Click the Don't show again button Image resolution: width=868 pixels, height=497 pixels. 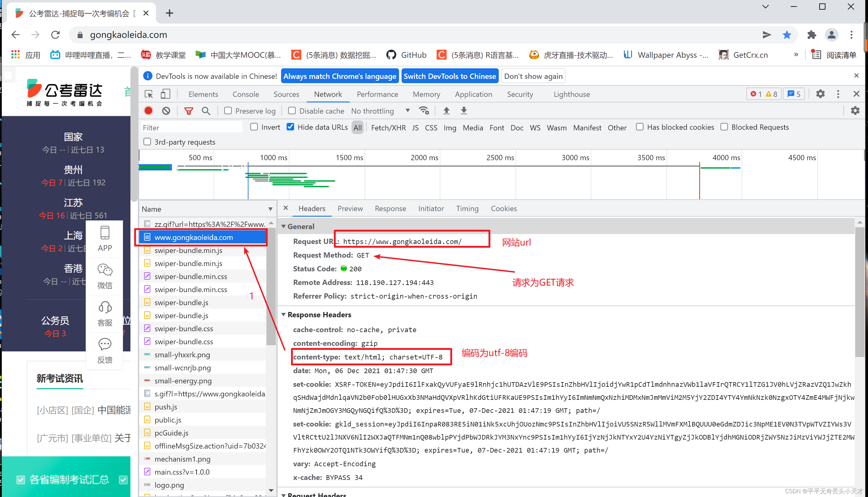[x=533, y=76]
